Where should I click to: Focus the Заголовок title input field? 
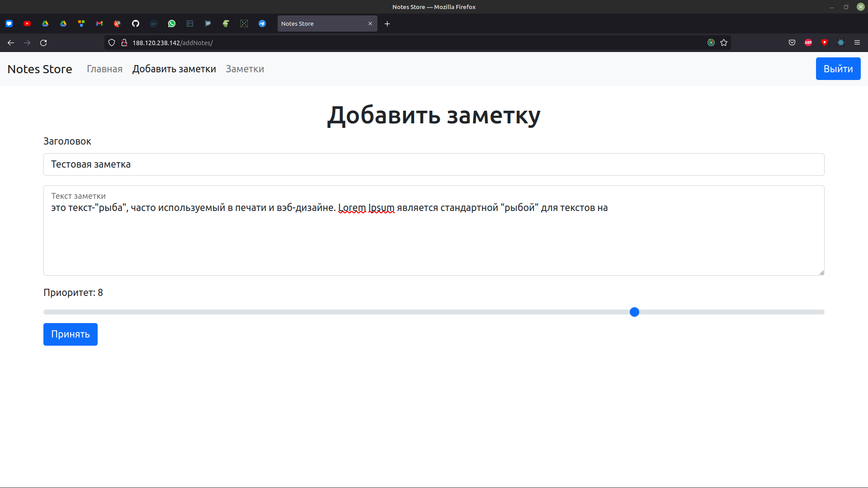[434, 164]
